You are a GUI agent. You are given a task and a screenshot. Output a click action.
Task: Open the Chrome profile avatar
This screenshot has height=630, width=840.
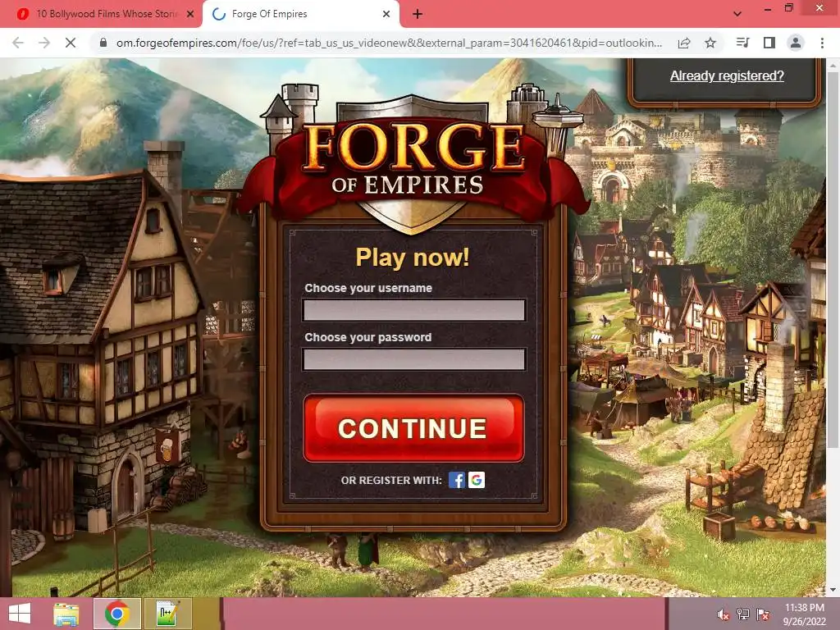pyautogui.click(x=796, y=43)
